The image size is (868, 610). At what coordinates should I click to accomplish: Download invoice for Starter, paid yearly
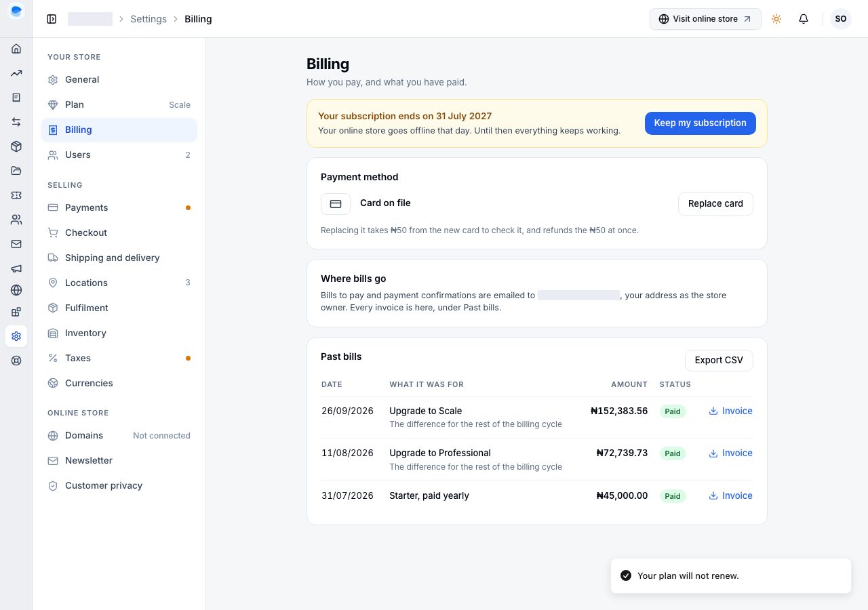point(730,495)
